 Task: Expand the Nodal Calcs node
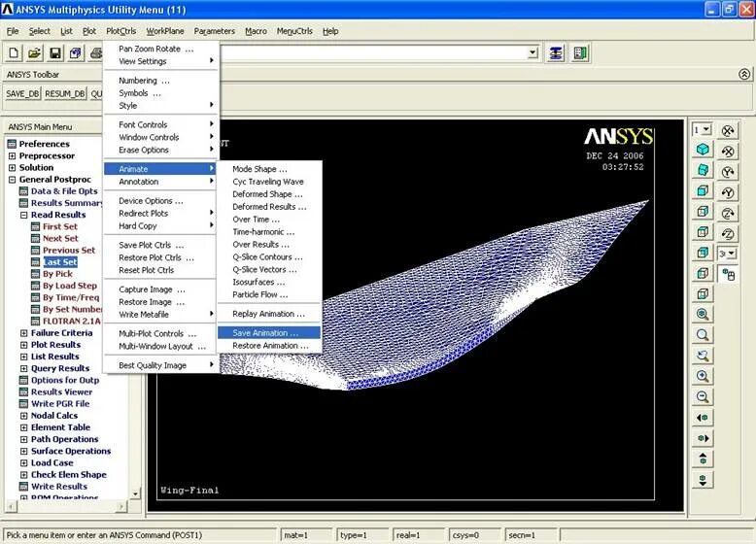(x=23, y=416)
